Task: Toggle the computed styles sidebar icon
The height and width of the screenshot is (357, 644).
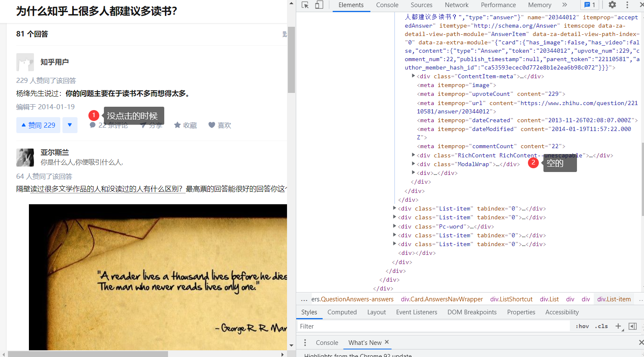Action: point(633,326)
